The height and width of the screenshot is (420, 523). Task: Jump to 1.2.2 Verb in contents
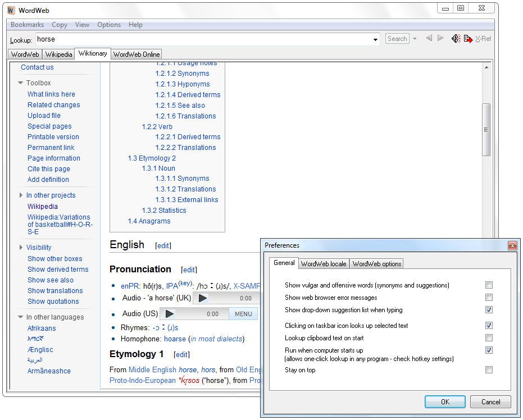tap(157, 127)
